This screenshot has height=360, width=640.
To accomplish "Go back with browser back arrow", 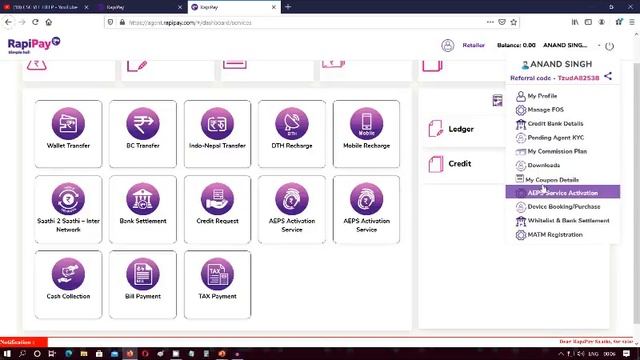I will (x=8, y=22).
